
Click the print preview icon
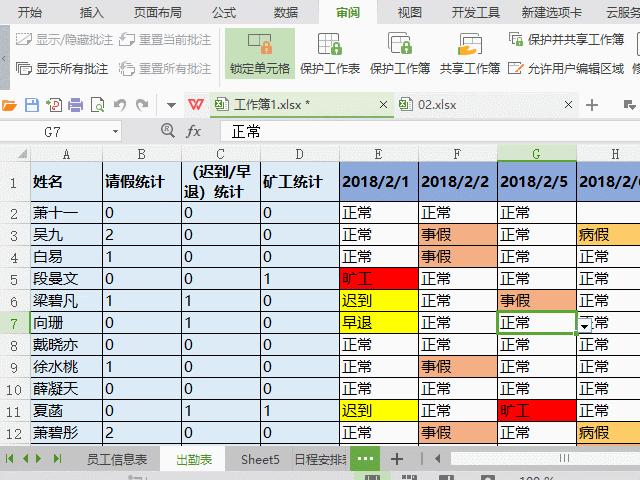(98, 105)
